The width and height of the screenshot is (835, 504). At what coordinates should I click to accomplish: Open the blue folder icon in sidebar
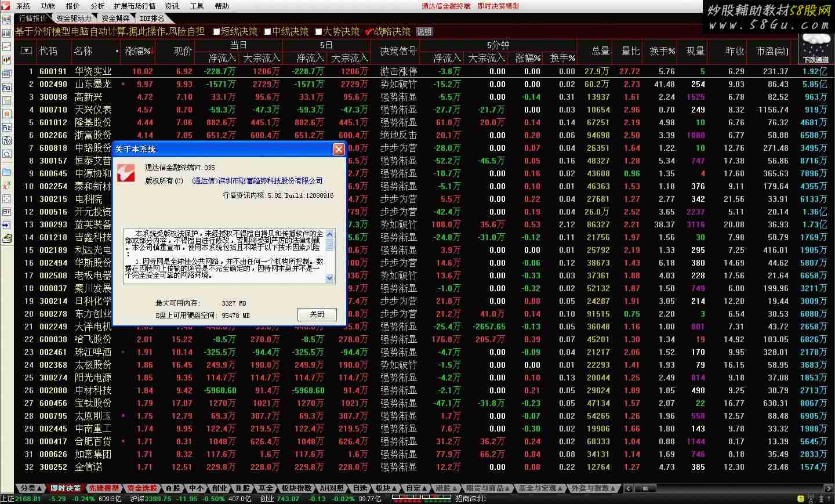pyautogui.click(x=6, y=172)
